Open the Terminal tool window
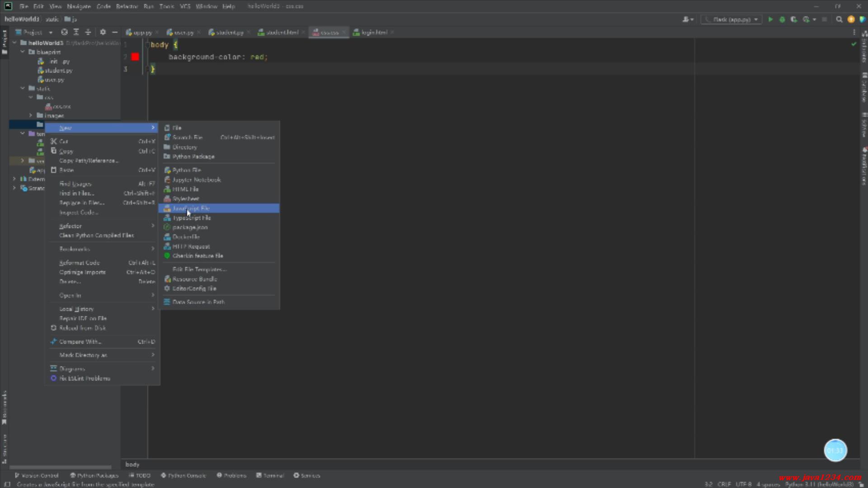This screenshot has height=488, width=868. [270, 475]
